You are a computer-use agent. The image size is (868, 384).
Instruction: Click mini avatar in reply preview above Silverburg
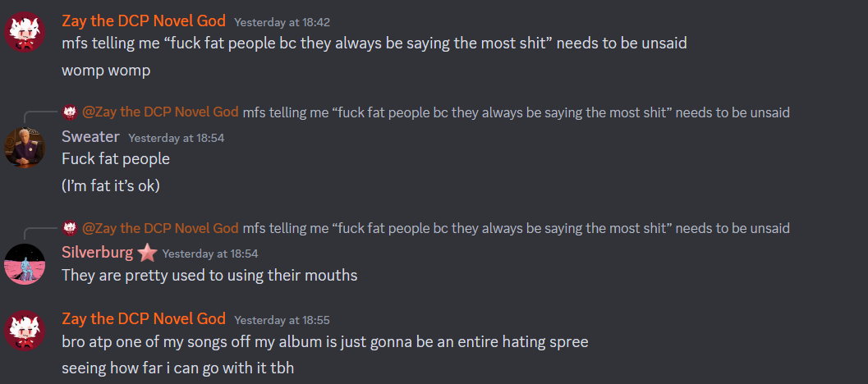coord(71,228)
